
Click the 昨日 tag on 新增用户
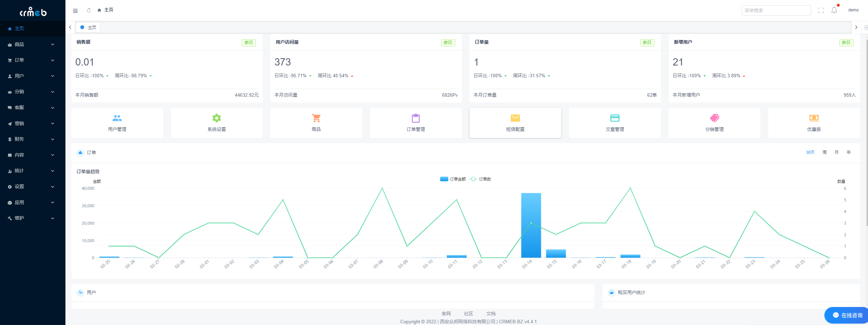coord(846,43)
